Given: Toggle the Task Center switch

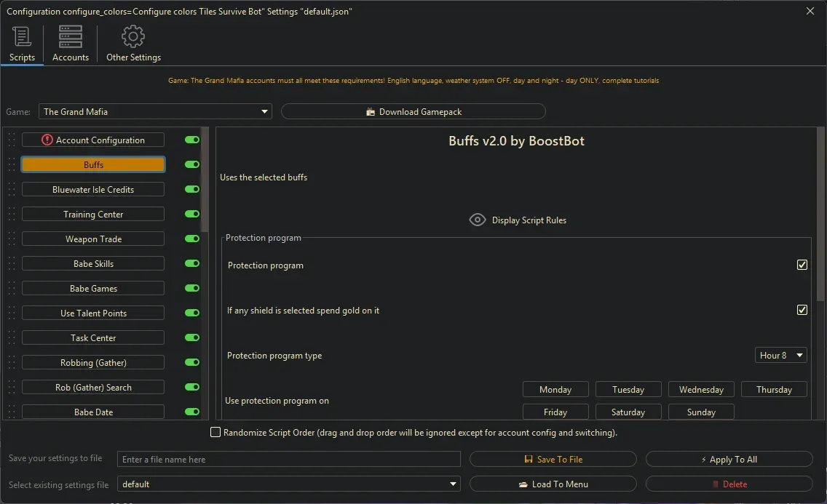Looking at the screenshot, I should pyautogui.click(x=192, y=337).
